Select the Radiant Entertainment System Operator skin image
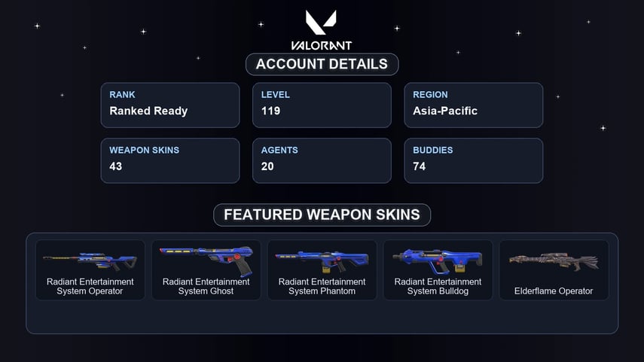The height and width of the screenshot is (362, 644). [x=90, y=261]
